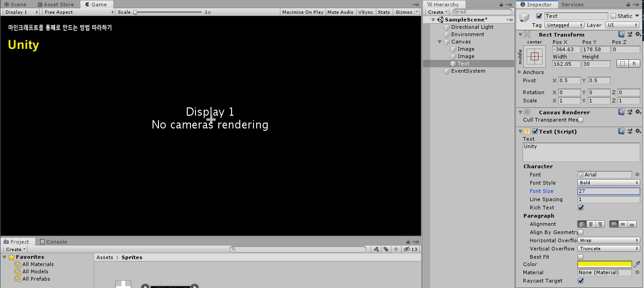Screen dimensions: 644x288
Task: Set horizontal alignment to right
Action: (600, 224)
